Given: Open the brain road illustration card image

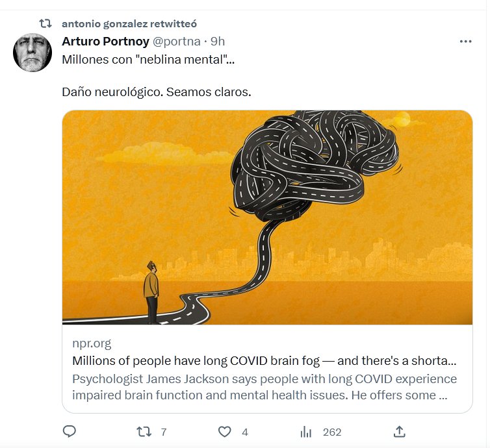Looking at the screenshot, I should coord(267,218).
